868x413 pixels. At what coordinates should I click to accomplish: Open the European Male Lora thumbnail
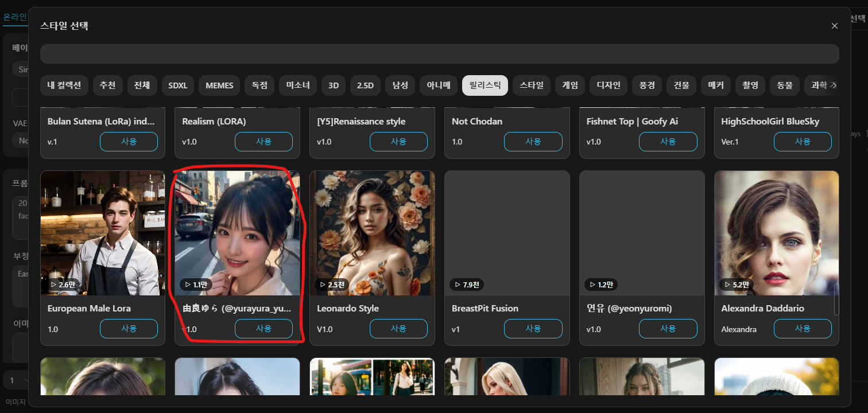click(103, 233)
